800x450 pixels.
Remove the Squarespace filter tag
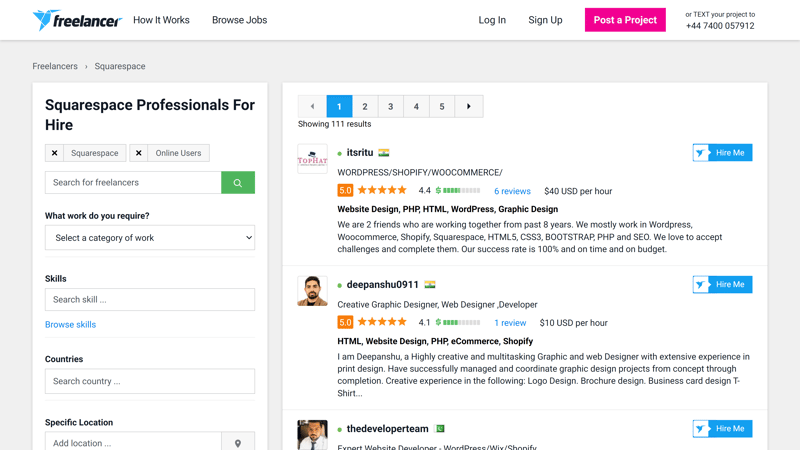coord(54,153)
